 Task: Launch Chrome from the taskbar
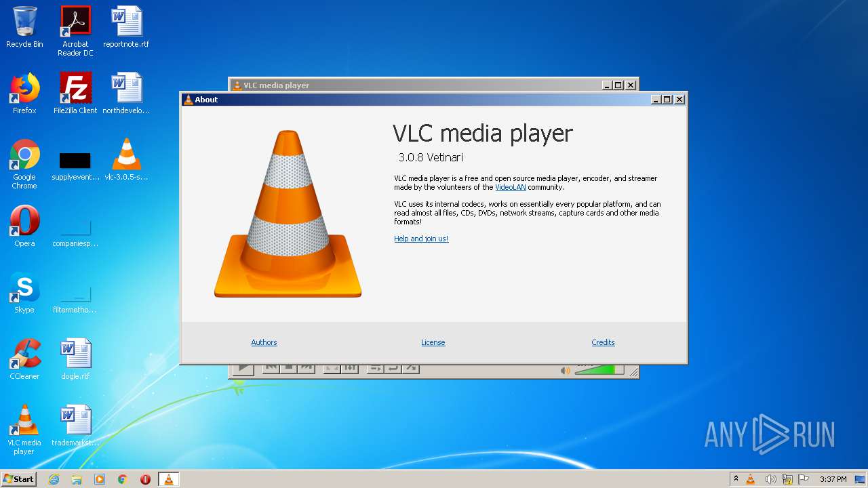coord(123,479)
